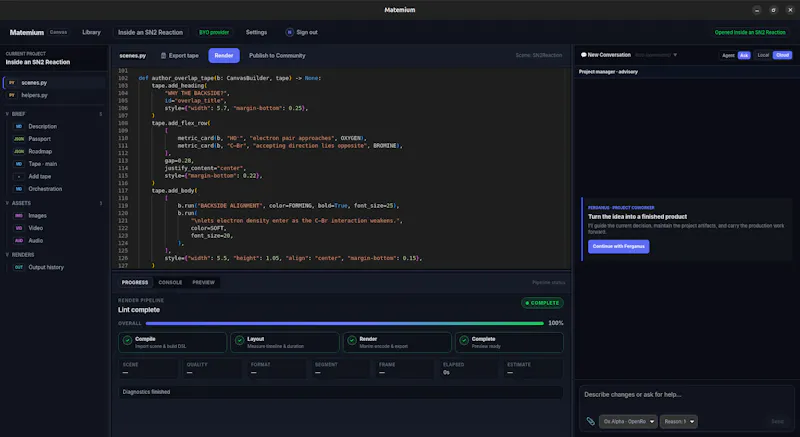Click the AUD icon beside Audio
This screenshot has width=800, height=437.
pos(19,241)
